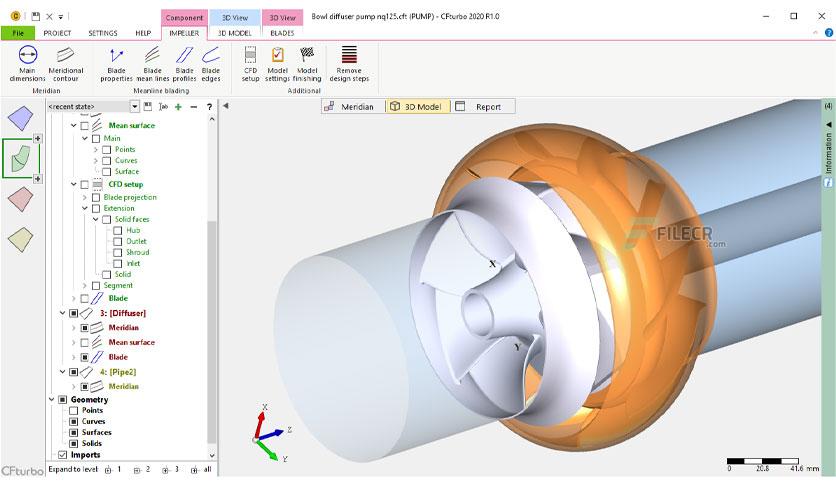Click the minus icon in tree toolbar
Image resolution: width=836 pixels, height=484 pixels.
point(194,107)
